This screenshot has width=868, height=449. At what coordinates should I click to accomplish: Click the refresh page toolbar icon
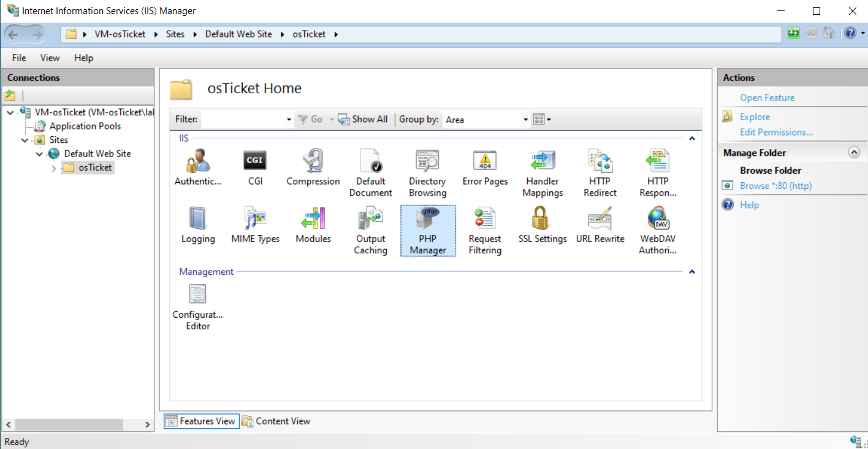click(x=793, y=33)
